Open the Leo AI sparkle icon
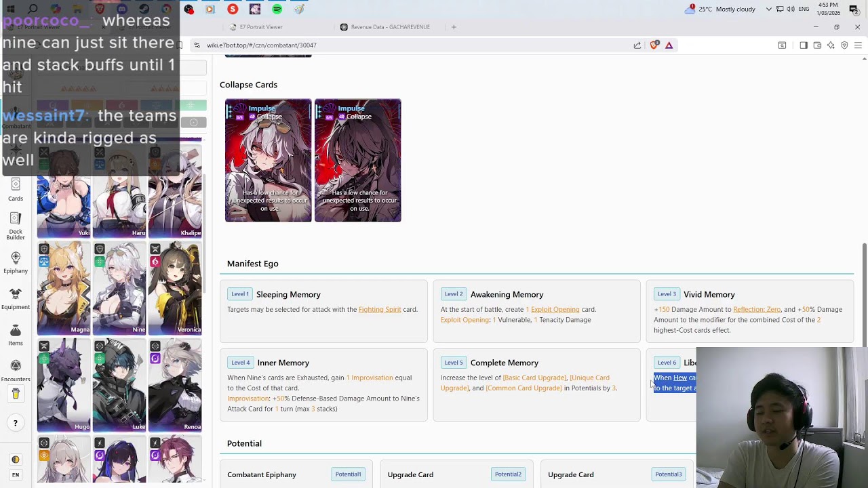 coord(831,45)
